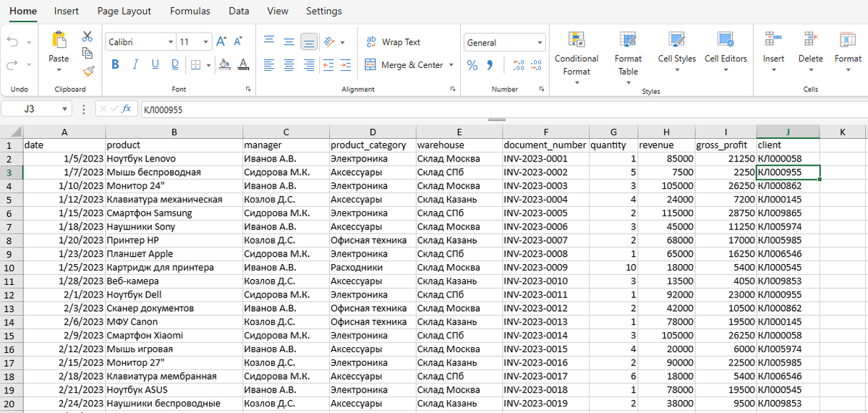
Task: Toggle the active Bottom Align button
Action: [x=309, y=42]
